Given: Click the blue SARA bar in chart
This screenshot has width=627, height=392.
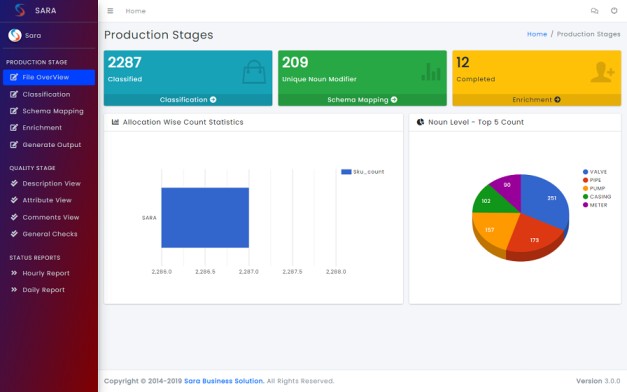Looking at the screenshot, I should 205,218.
